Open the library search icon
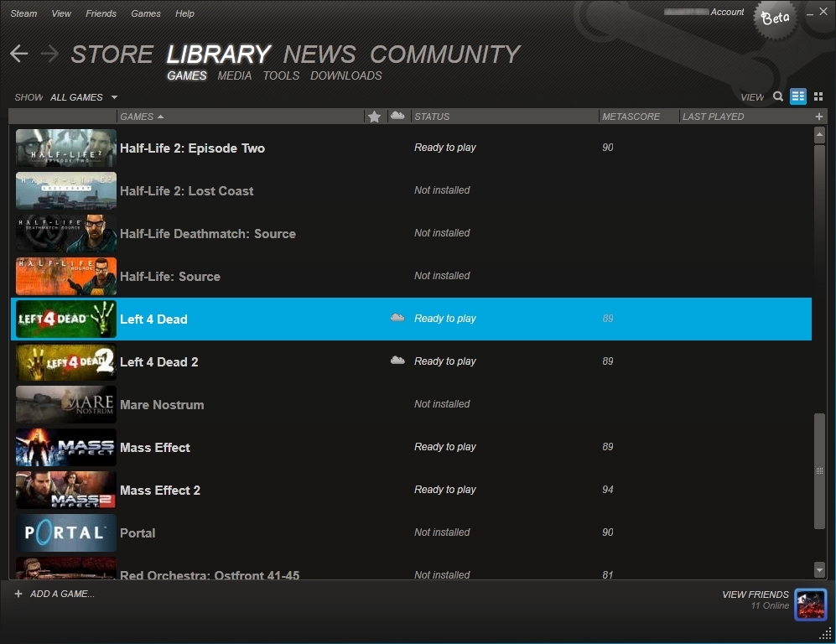The image size is (836, 644). 776,96
